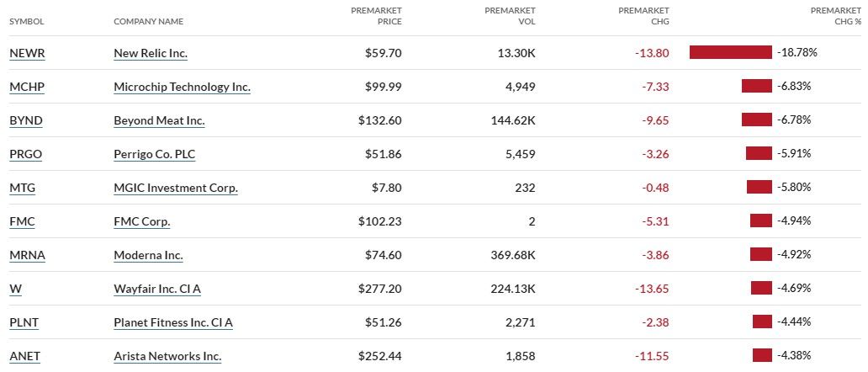Open the MCHP ticker link
The height and width of the screenshot is (372, 868).
pos(26,87)
